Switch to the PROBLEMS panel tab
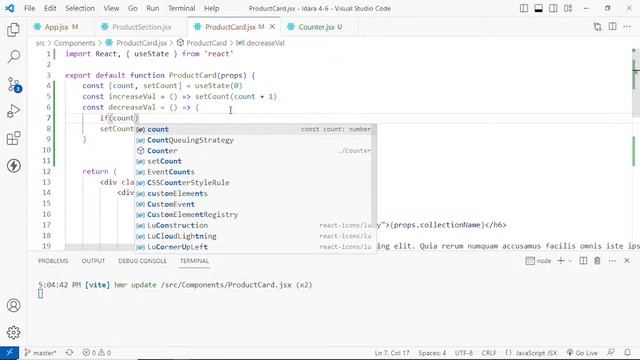 [53, 261]
